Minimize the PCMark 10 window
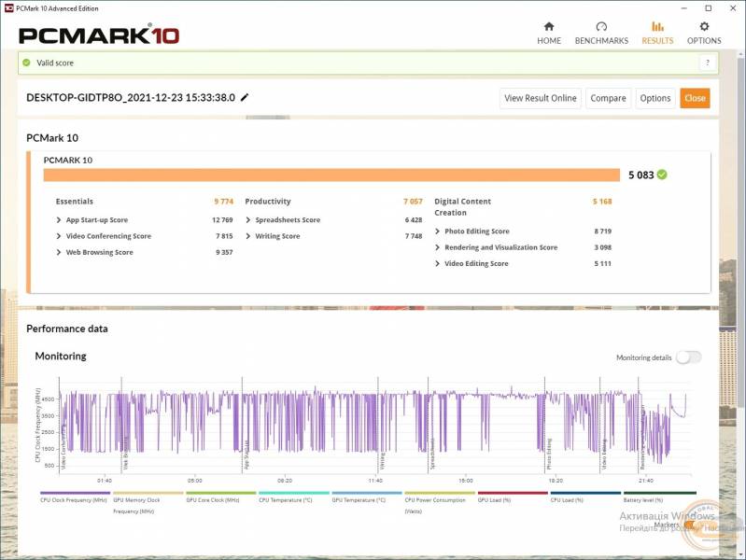 [x=683, y=8]
